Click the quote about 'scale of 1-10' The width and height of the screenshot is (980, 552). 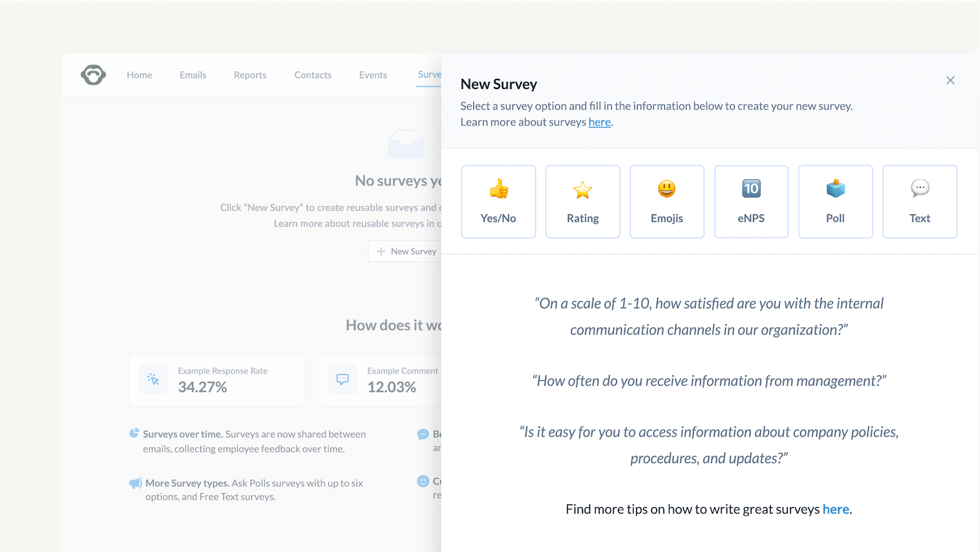point(709,317)
